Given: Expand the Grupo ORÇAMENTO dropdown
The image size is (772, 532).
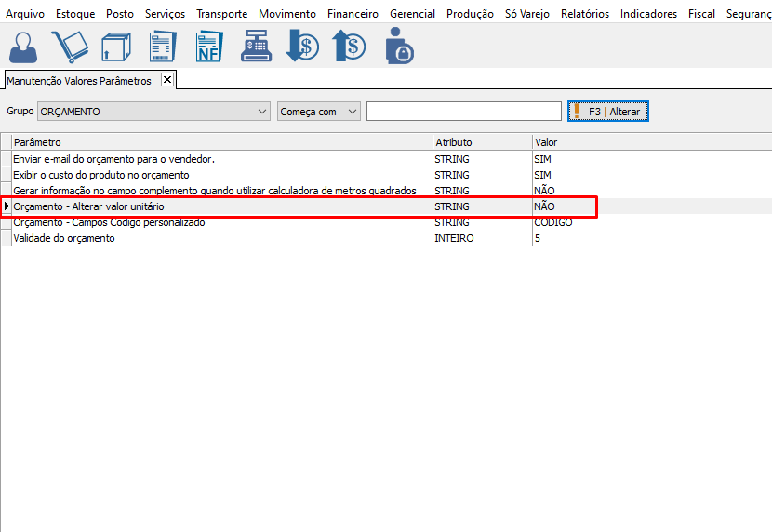Looking at the screenshot, I should 260,112.
